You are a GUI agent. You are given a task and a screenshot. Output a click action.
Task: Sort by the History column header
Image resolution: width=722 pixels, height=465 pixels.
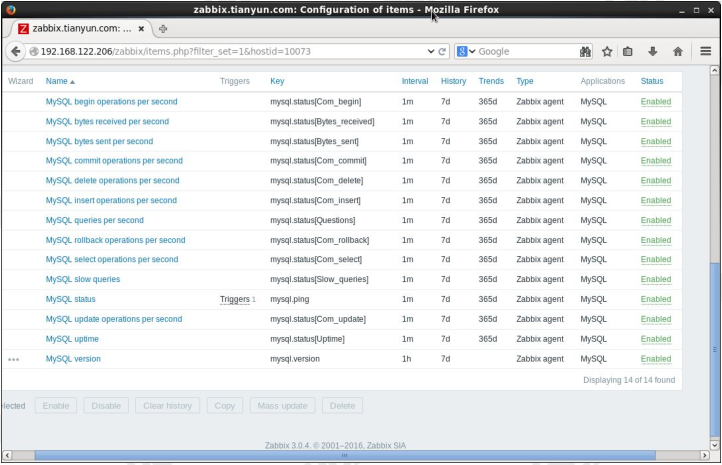[x=454, y=81]
